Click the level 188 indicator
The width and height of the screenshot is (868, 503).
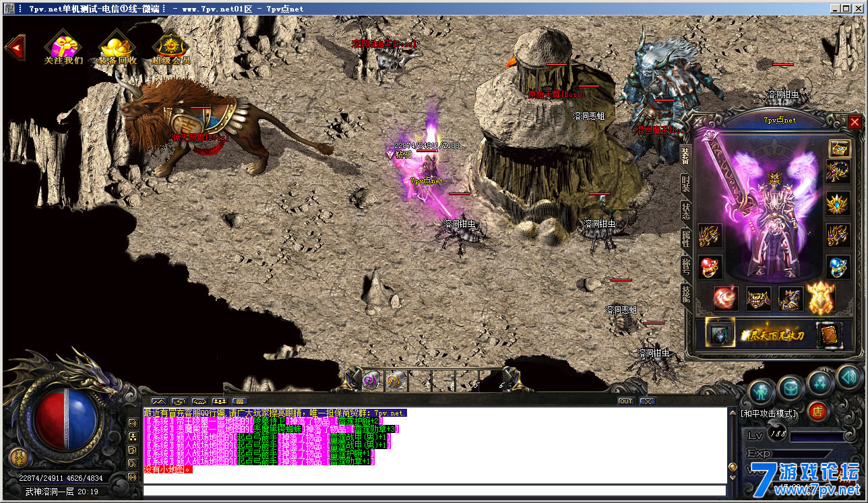776,435
